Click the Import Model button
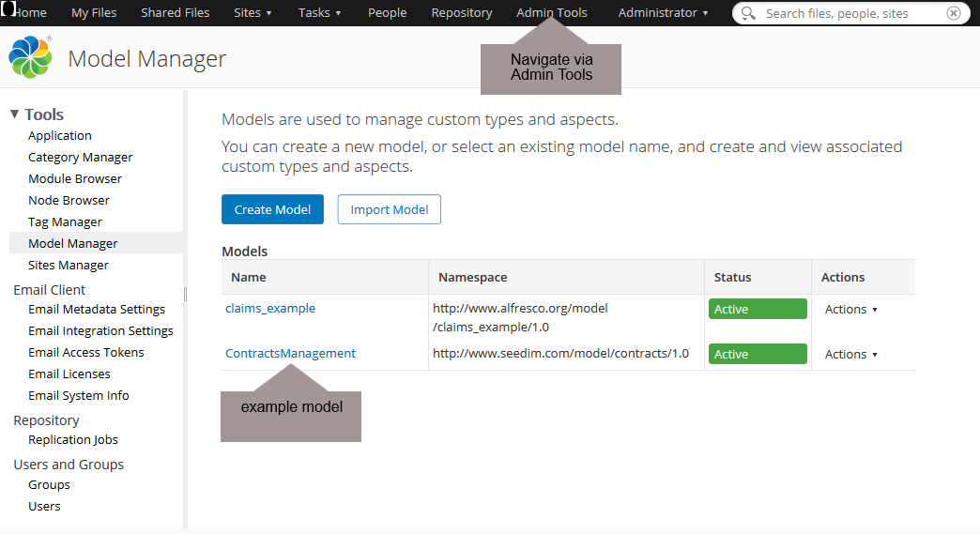Screen dimensions: 980x534 (x=390, y=209)
